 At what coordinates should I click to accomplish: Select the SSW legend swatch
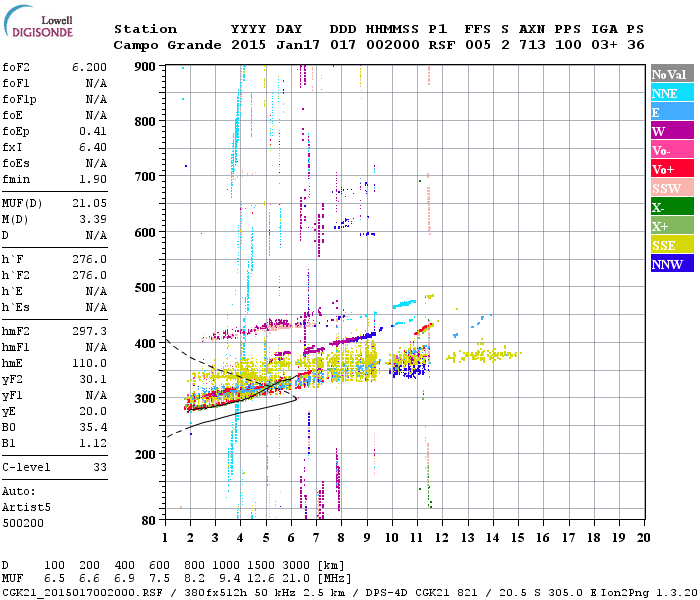[x=672, y=188]
